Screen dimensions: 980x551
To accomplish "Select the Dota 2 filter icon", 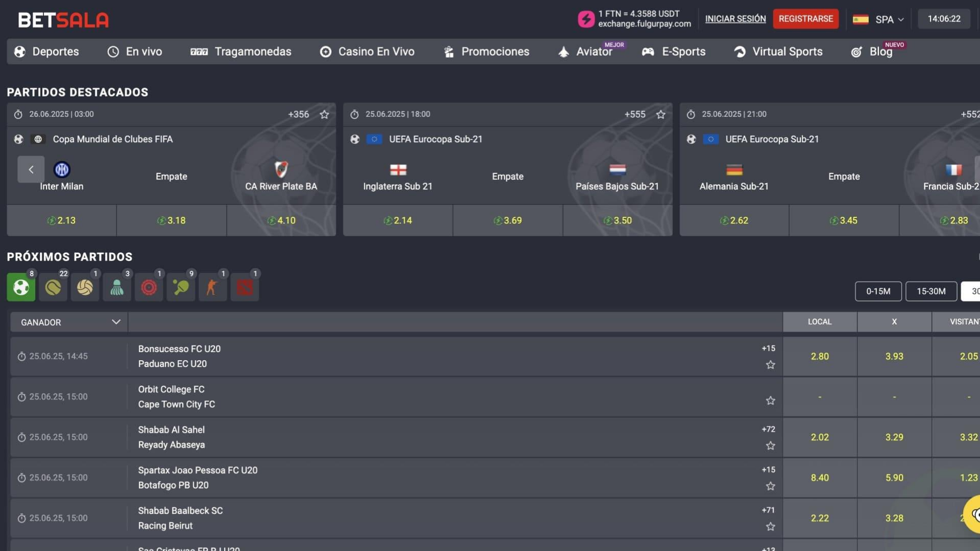I will click(x=244, y=287).
